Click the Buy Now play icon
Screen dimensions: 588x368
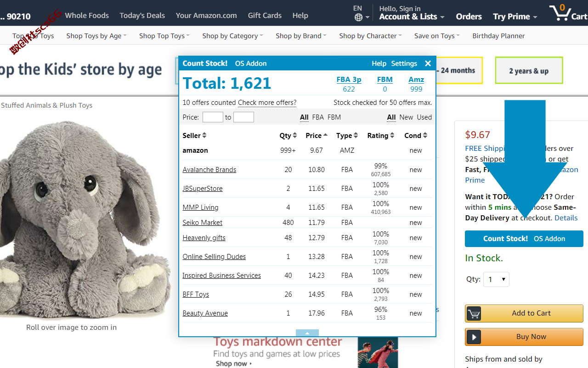coord(474,337)
